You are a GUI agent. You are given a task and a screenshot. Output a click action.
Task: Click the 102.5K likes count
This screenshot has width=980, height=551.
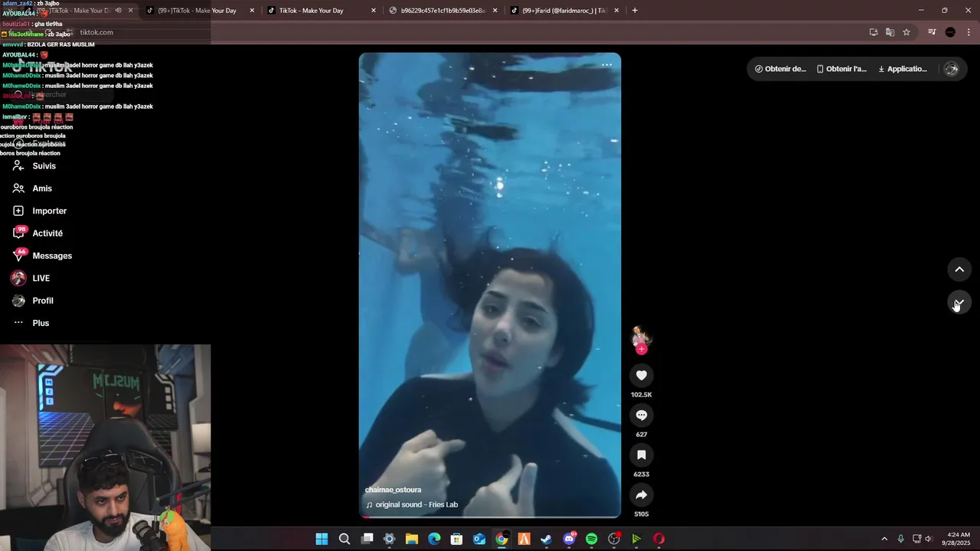(642, 395)
